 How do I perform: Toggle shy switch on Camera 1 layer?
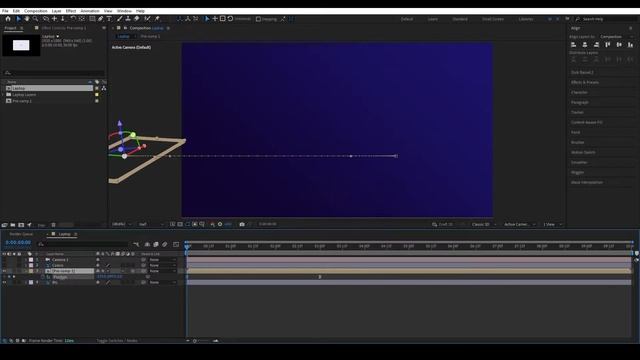coord(98,260)
